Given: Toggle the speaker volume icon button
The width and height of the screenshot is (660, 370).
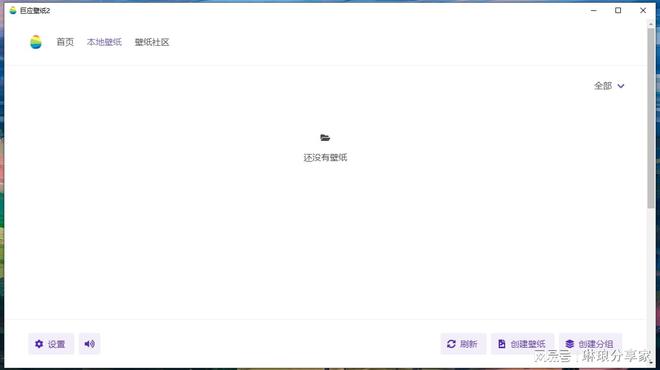Looking at the screenshot, I should pyautogui.click(x=89, y=344).
